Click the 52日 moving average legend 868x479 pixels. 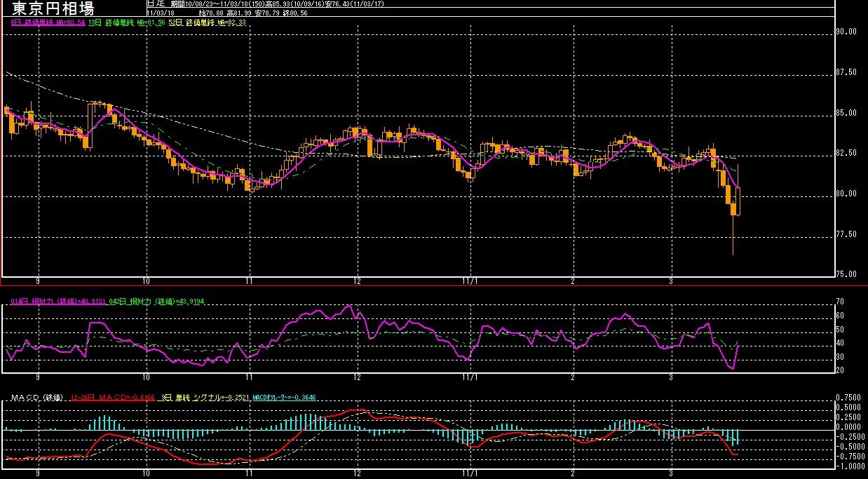[207, 22]
